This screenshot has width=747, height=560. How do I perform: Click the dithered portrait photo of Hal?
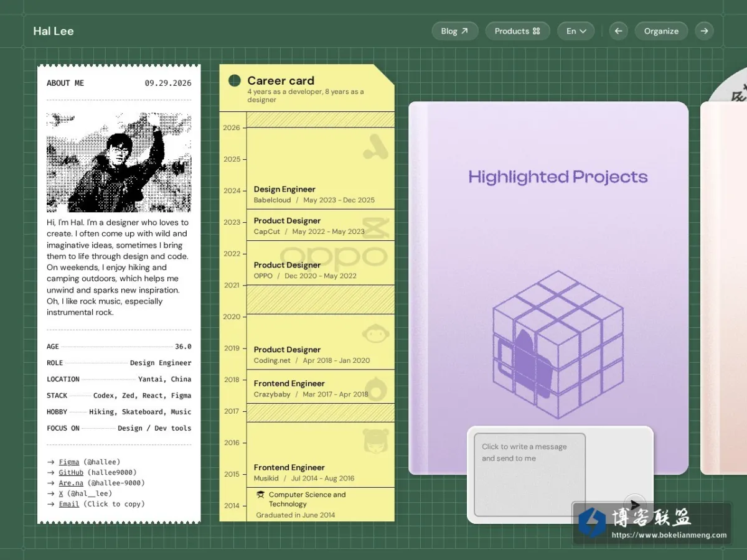tap(119, 162)
